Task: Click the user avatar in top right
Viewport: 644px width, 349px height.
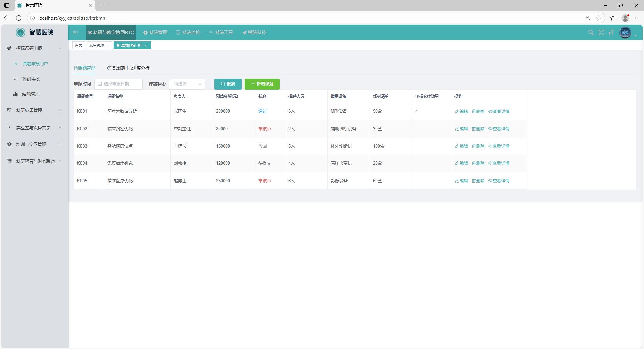Action: (625, 33)
